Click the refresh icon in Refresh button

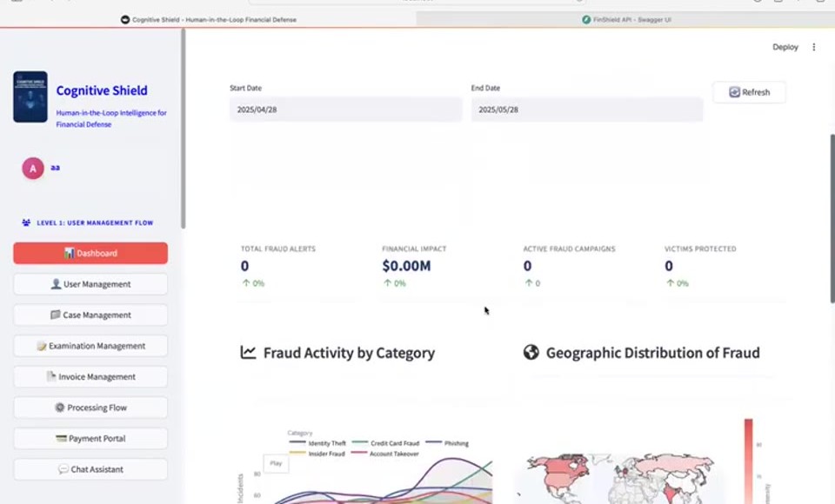click(x=734, y=92)
